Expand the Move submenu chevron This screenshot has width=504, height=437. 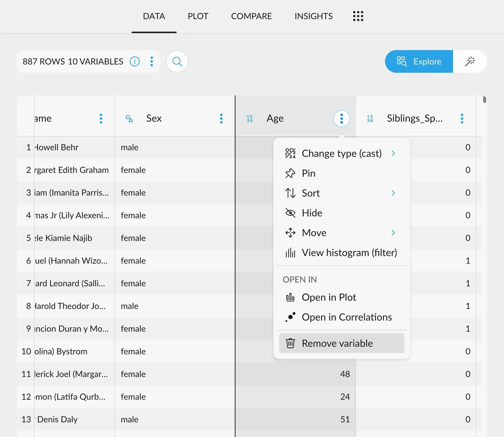393,233
